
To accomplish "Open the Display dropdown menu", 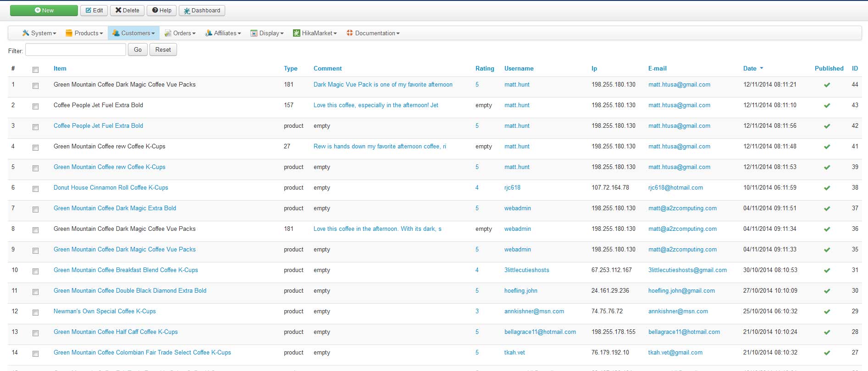I will 267,33.
